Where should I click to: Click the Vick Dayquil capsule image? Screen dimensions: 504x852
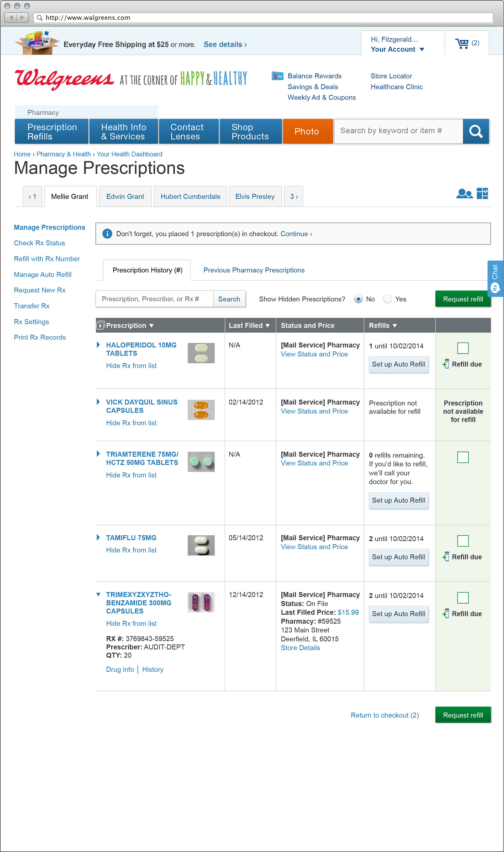(201, 410)
